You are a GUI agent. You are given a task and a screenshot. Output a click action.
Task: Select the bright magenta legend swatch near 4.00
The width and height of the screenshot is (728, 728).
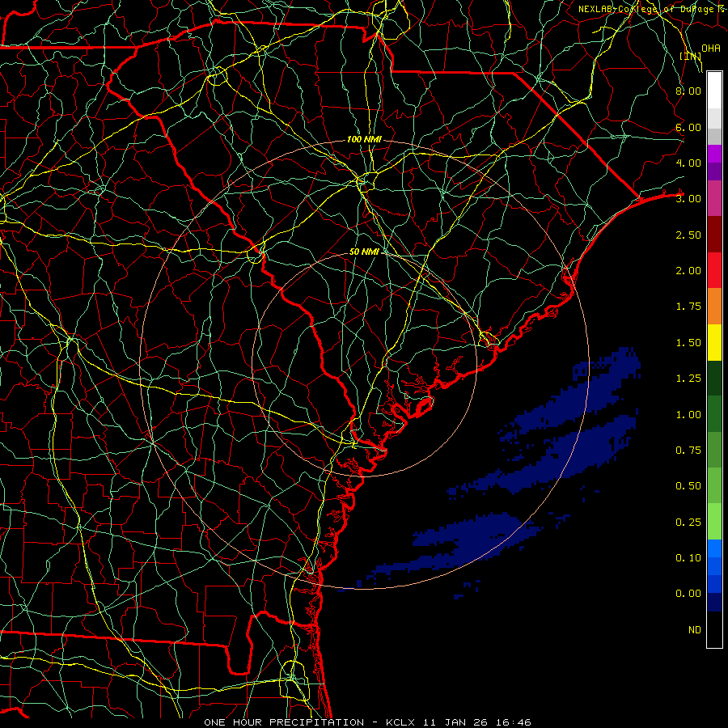click(714, 154)
